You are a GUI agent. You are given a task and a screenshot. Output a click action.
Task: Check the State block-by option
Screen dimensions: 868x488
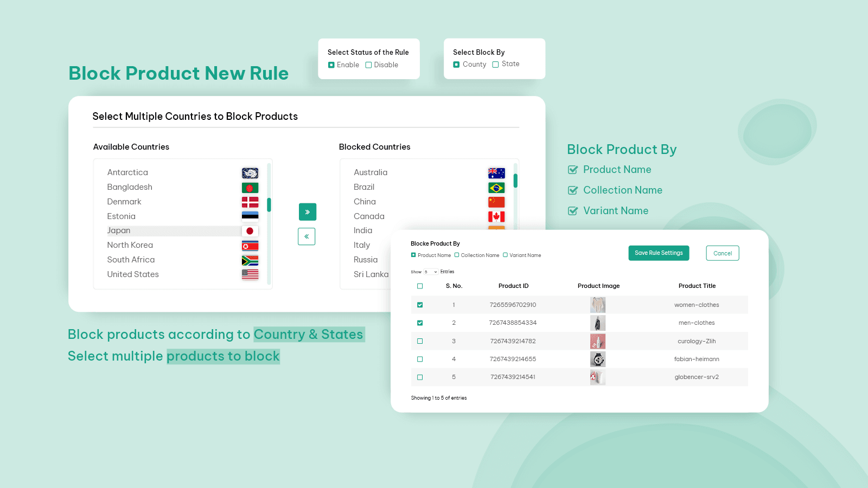(x=495, y=65)
